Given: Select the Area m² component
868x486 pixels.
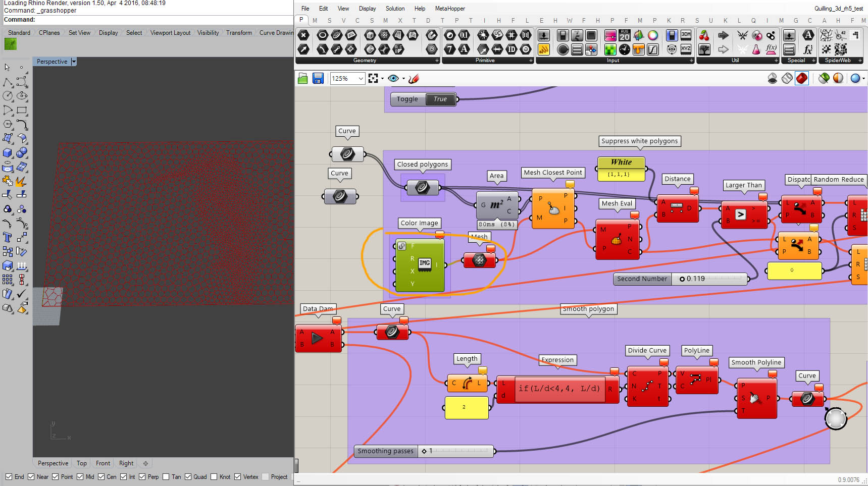Looking at the screenshot, I should point(497,204).
